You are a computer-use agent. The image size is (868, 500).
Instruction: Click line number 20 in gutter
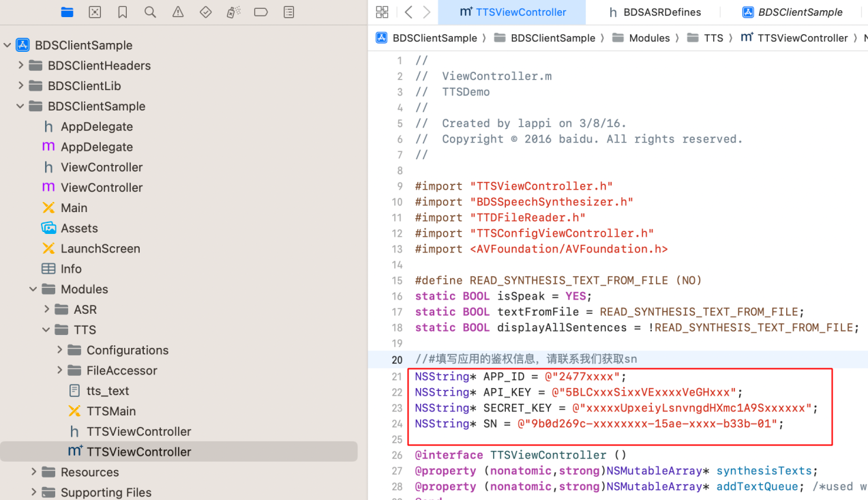pos(397,359)
